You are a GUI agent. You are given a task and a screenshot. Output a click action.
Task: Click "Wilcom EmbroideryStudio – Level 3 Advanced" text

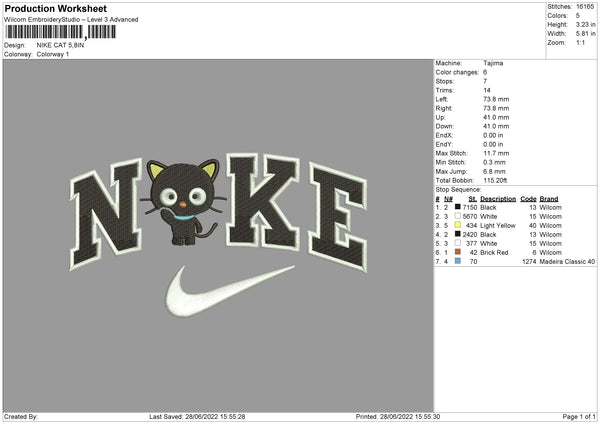point(71,20)
